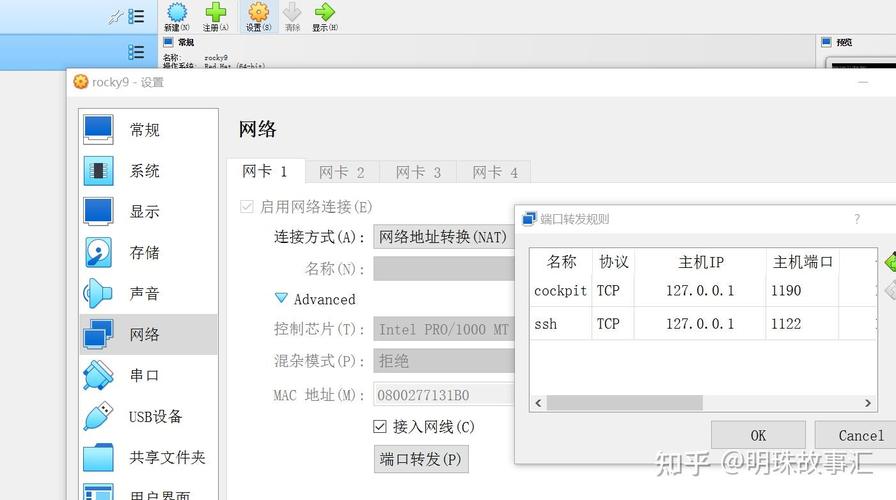Click host port 1190 cell
This screenshot has width=896, height=500.
point(802,290)
